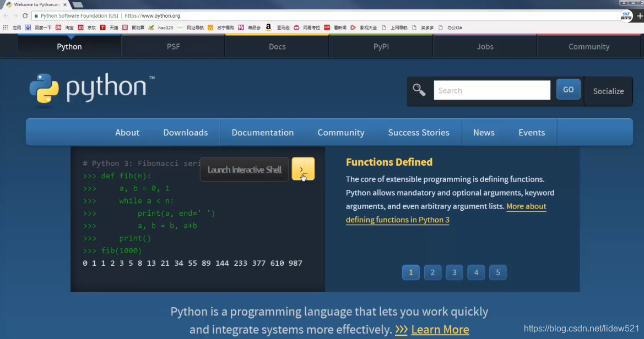This screenshot has width=644, height=339.
Task: Open the Events menu
Action: click(x=532, y=133)
